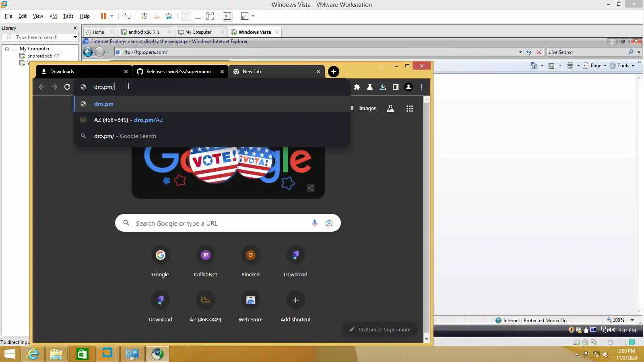Open the VMware VM menu
This screenshot has height=362, width=644.
tap(53, 16)
